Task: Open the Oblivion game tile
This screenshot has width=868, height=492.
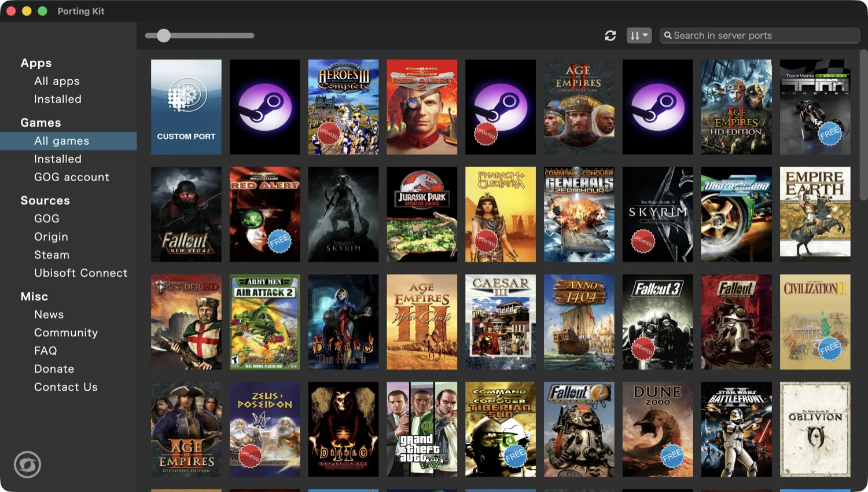Action: tap(815, 429)
